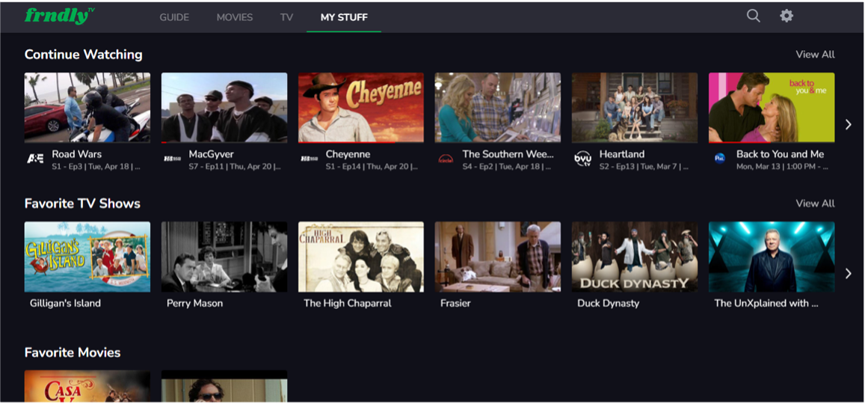This screenshot has width=868, height=404.
Task: Open the MacGyver thumbnail
Action: [x=224, y=108]
